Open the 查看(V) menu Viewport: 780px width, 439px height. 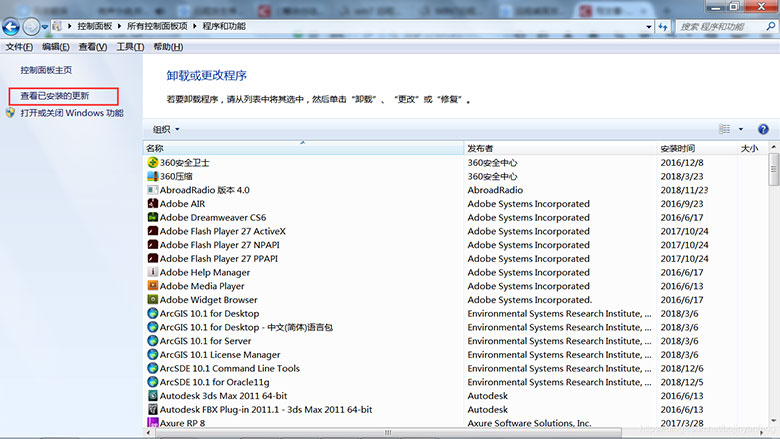[93, 47]
